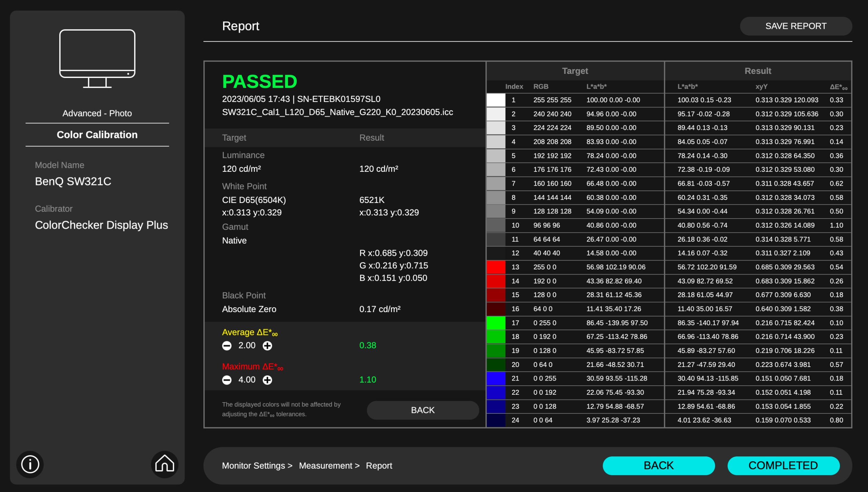This screenshot has height=492, width=868.
Task: Click the info icon in sidebar
Action: [30, 464]
